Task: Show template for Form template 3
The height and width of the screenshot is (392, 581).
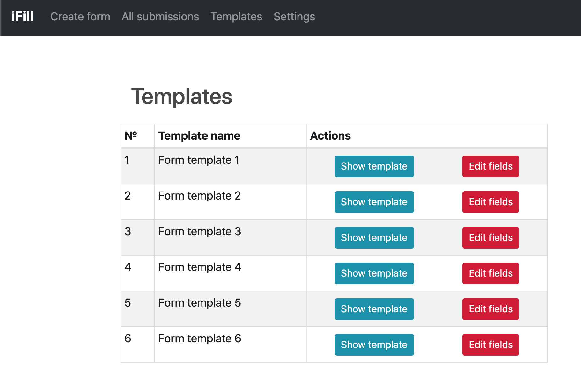Action: pos(374,238)
